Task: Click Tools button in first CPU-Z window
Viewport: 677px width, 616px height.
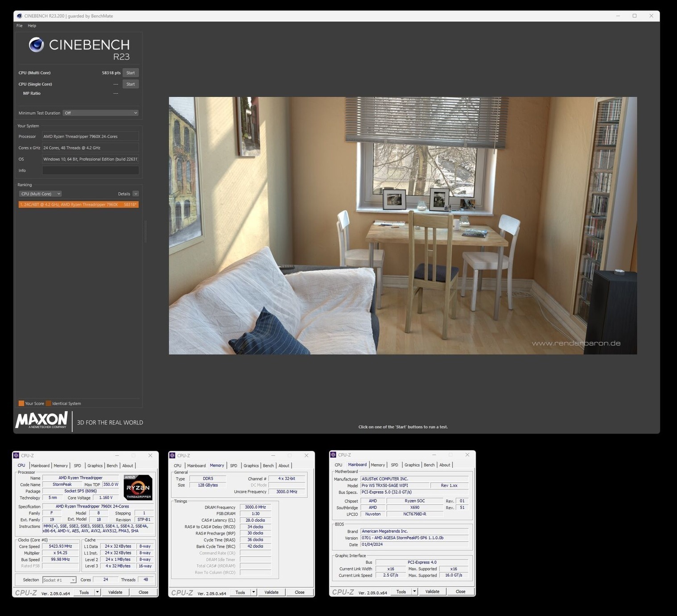Action: pos(84,592)
